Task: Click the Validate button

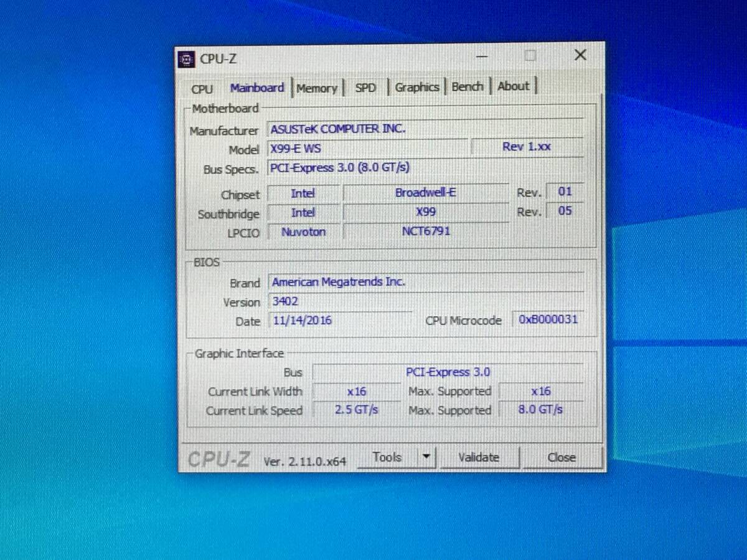Action: [479, 457]
